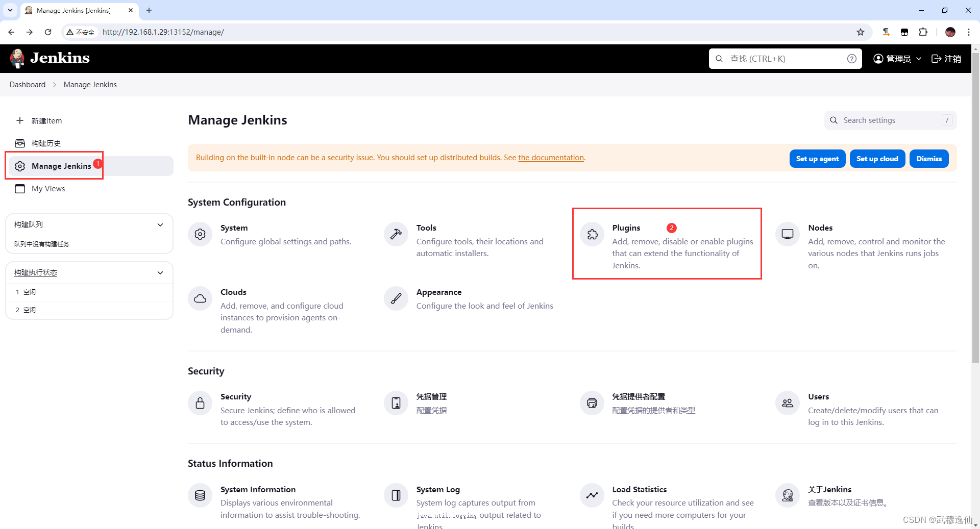This screenshot has width=980, height=529.
Task: Open the System configuration gear icon
Action: click(200, 234)
